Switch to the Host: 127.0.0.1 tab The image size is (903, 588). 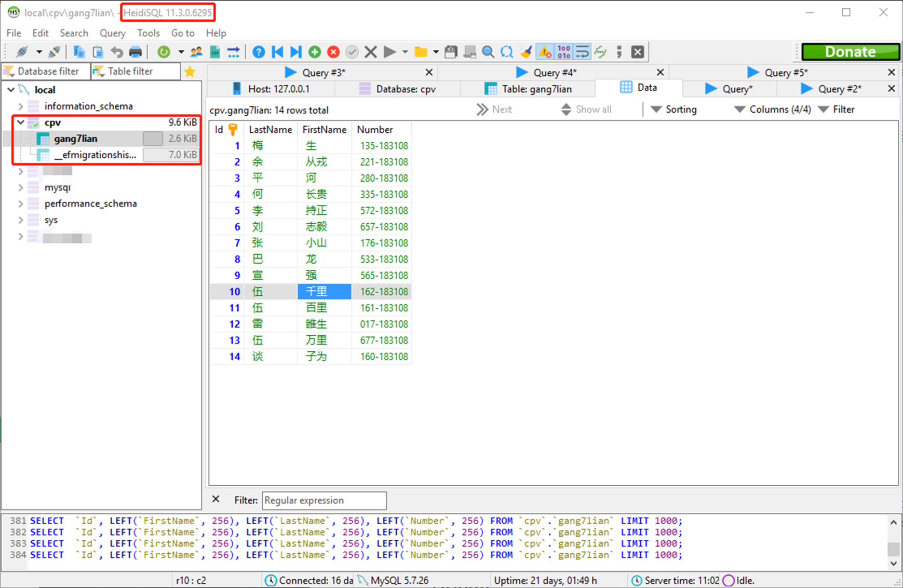coord(271,89)
